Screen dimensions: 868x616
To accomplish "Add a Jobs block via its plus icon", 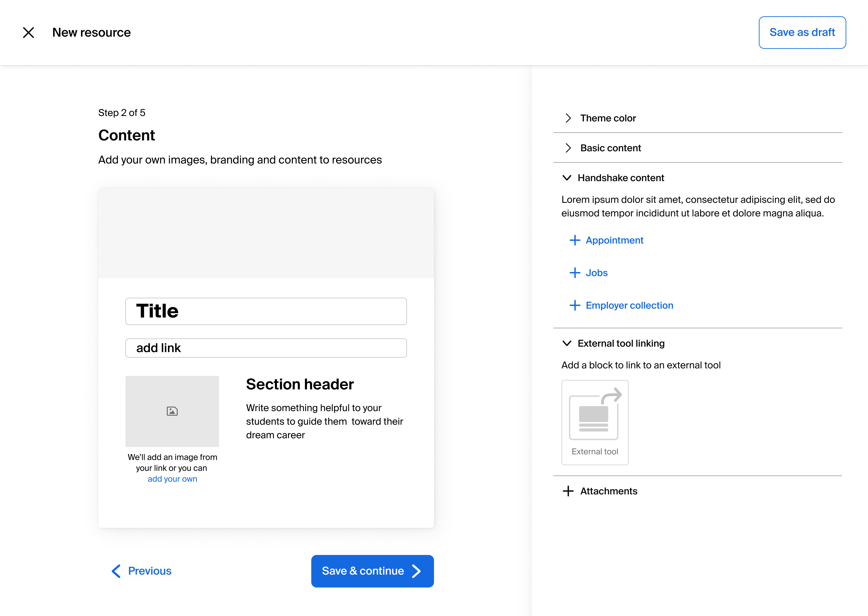I will coord(575,273).
